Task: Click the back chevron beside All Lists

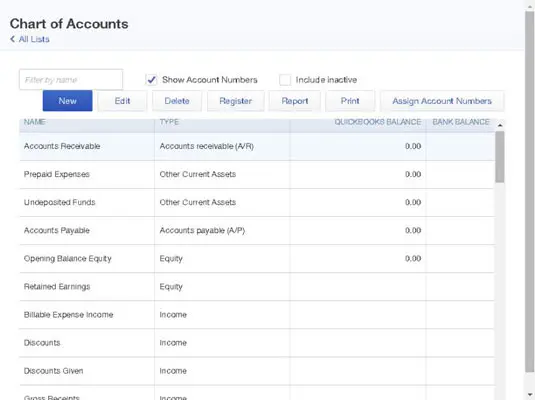Action: pyautogui.click(x=13, y=39)
